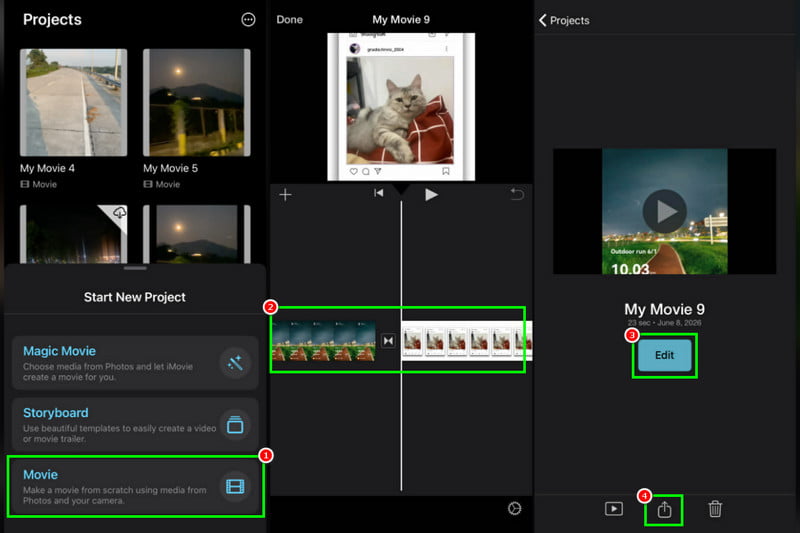The image size is (800, 533).
Task: Tap the Edit button for My Movie 9
Action: (x=664, y=355)
